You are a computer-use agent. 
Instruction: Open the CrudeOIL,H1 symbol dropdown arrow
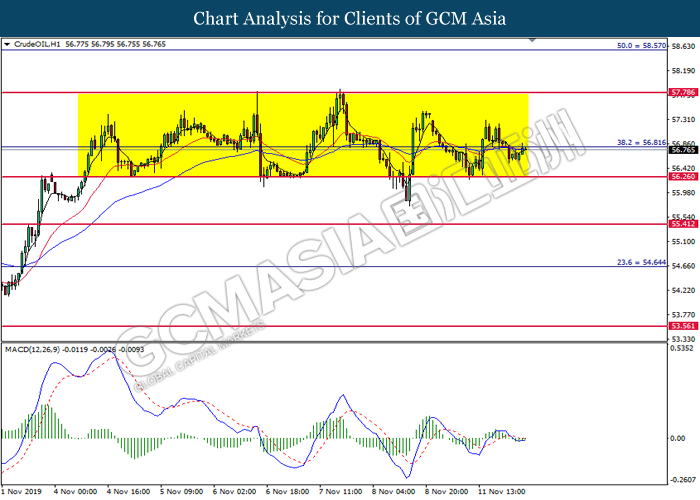click(x=7, y=44)
